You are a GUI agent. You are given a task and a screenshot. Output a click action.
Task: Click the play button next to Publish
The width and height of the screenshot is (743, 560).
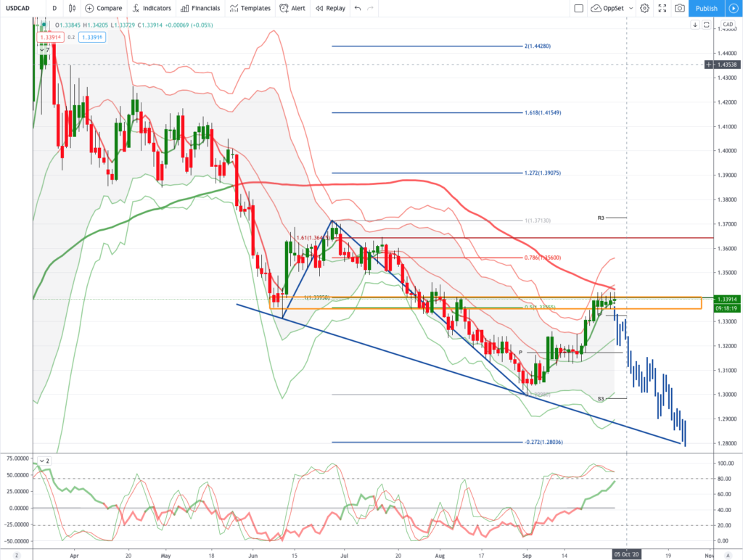733,9
